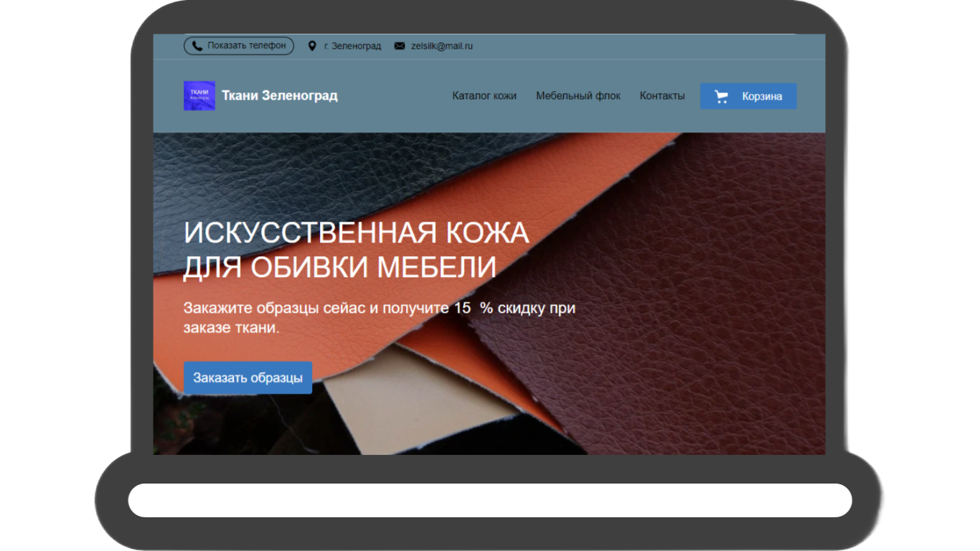The image size is (980, 551).
Task: Click the envelope mail icon
Action: pos(400,46)
